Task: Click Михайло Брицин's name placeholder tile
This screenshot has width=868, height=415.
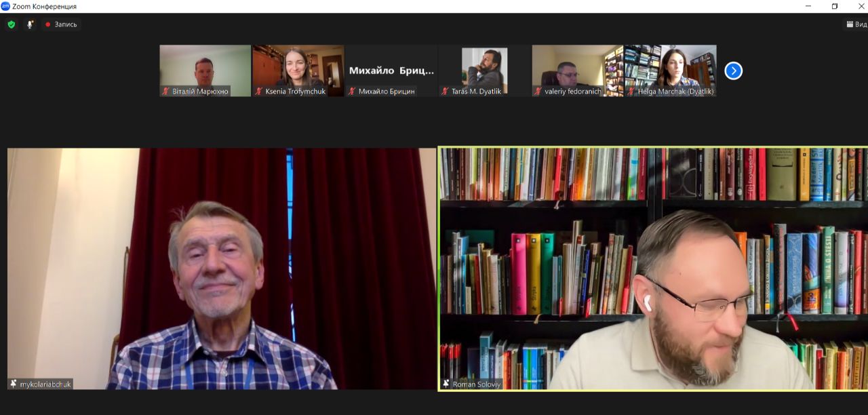Action: pyautogui.click(x=391, y=70)
